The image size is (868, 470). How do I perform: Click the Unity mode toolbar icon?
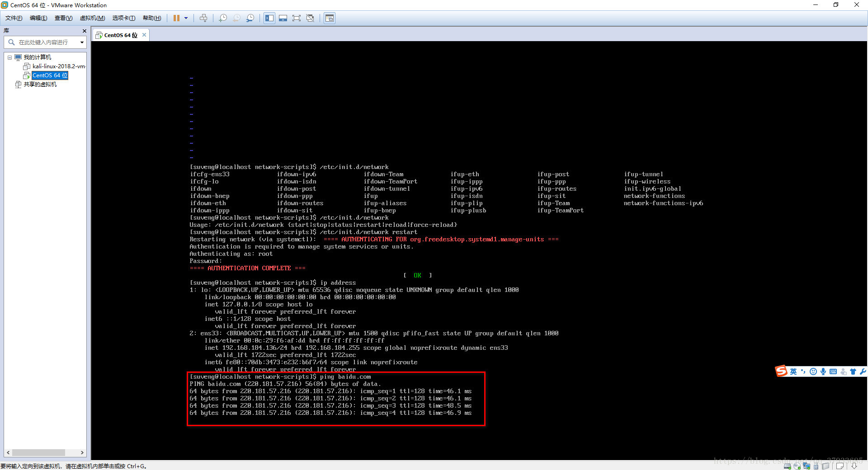(x=310, y=18)
